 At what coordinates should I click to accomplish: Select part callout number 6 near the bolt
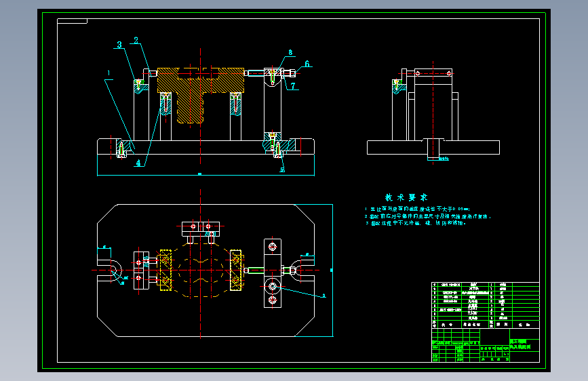tap(307, 64)
